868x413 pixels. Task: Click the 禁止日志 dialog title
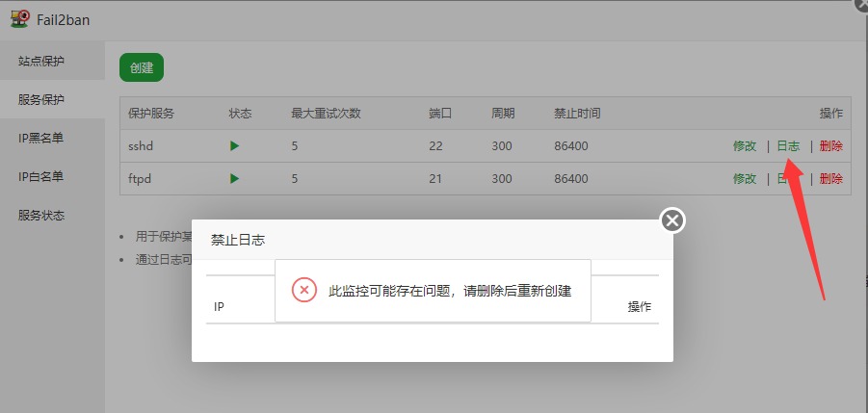click(x=238, y=240)
